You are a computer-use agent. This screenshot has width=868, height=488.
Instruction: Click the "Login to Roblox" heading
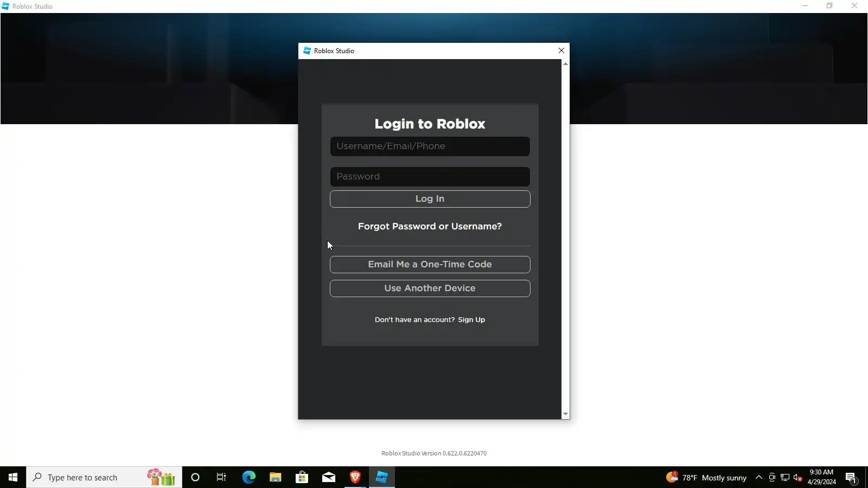(x=430, y=124)
